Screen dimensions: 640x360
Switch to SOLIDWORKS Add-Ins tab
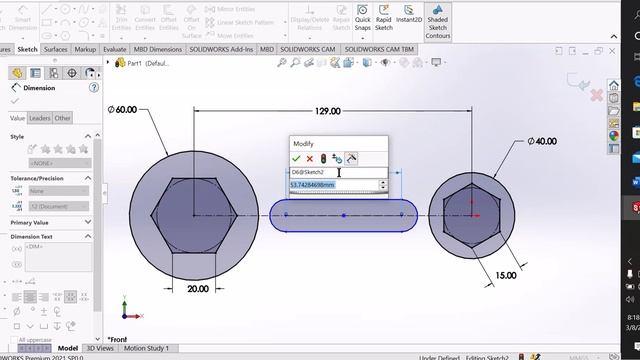pos(221,49)
